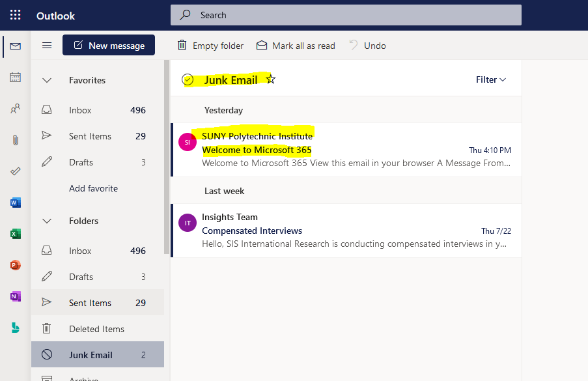The width and height of the screenshot is (588, 381).
Task: Click the folder pane scrollbar
Action: [167, 158]
